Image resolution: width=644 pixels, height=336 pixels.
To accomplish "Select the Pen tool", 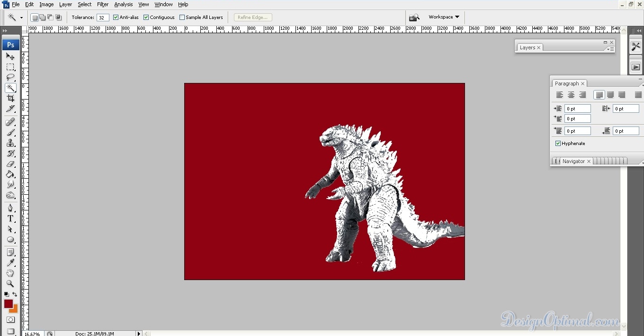I will tap(10, 208).
